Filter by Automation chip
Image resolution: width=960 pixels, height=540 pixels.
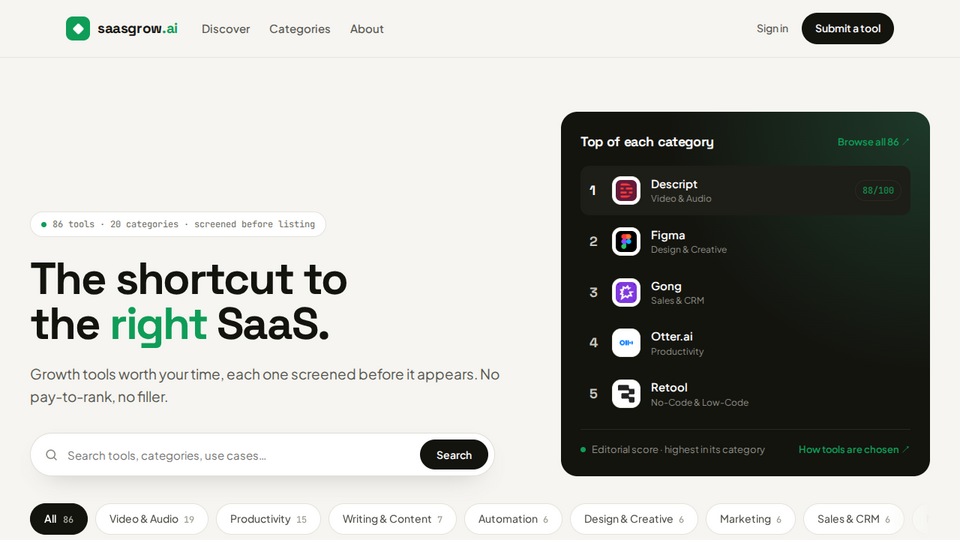pyautogui.click(x=513, y=519)
